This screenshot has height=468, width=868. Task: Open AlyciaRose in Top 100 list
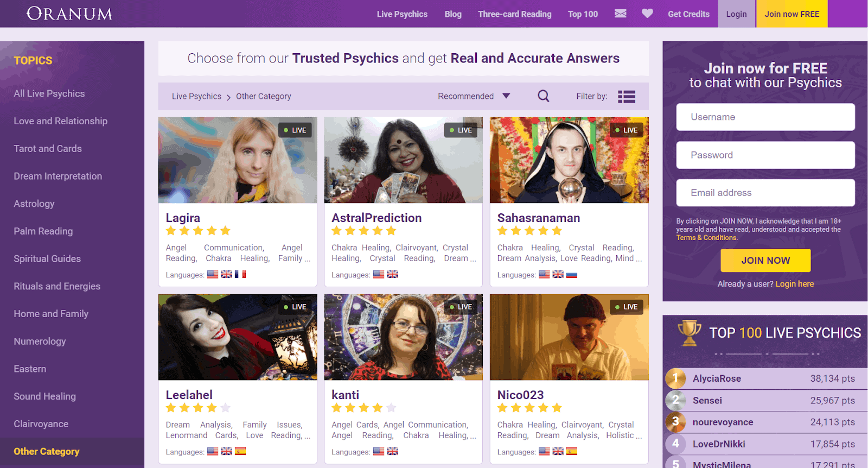point(717,378)
